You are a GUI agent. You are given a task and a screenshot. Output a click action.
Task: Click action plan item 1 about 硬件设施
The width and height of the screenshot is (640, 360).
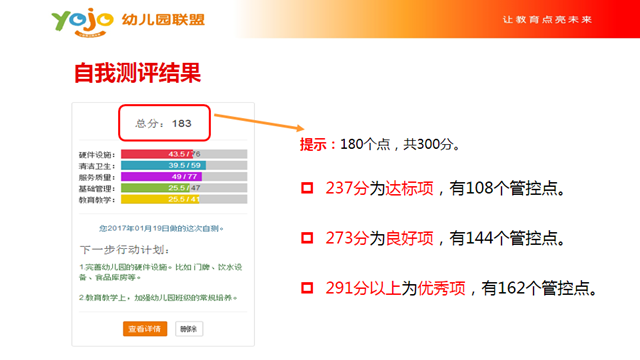pos(160,272)
